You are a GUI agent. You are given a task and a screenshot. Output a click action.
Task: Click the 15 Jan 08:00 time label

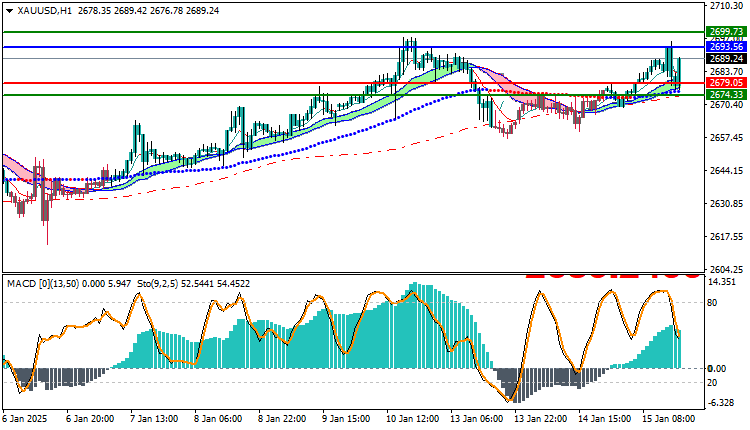point(669,419)
